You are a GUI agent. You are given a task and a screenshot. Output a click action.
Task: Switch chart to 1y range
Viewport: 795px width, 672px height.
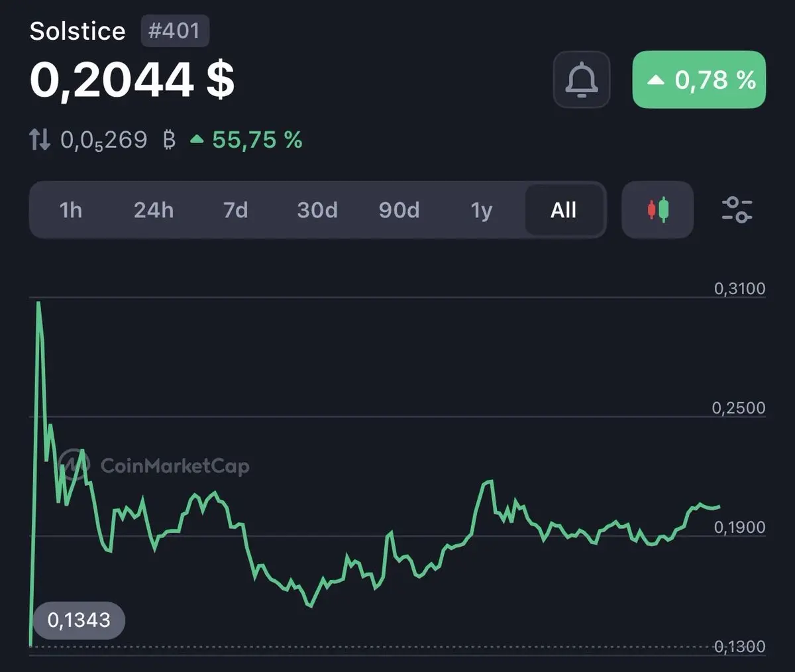482,210
